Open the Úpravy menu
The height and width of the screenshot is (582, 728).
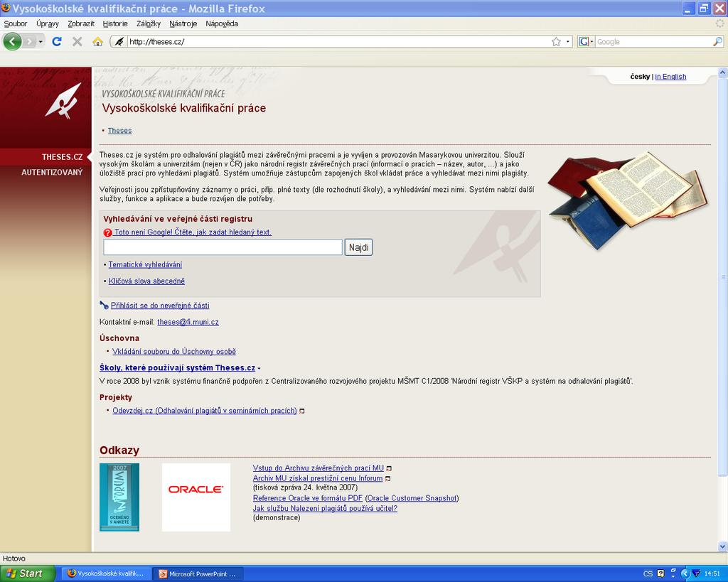tap(48, 23)
